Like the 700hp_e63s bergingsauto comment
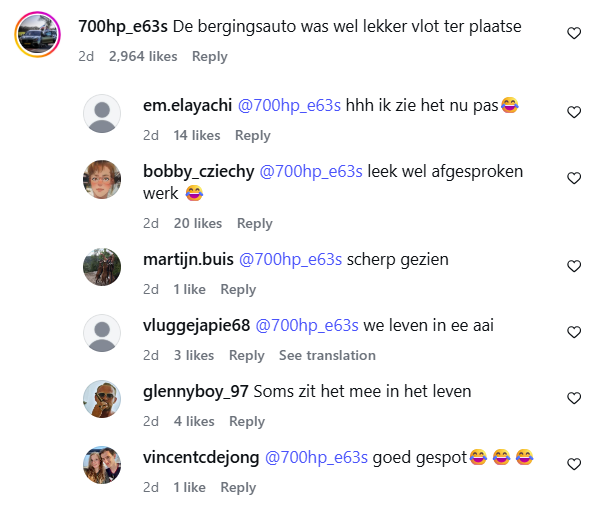 (574, 33)
